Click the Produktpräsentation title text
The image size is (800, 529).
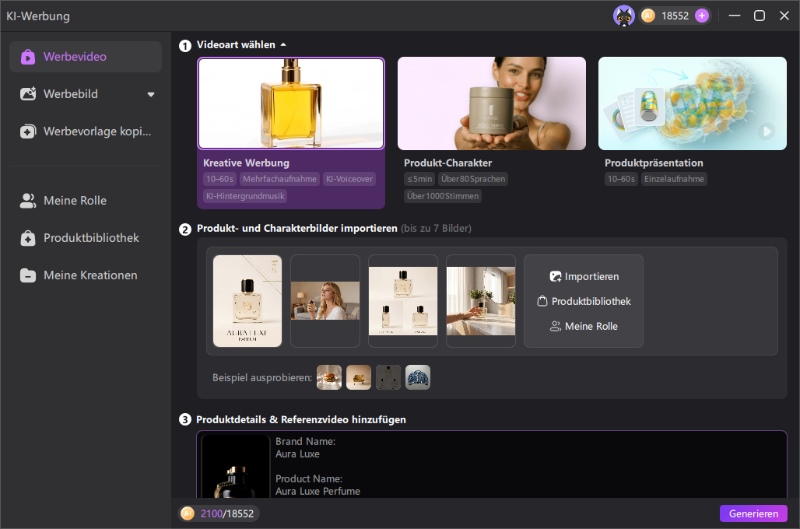point(654,163)
